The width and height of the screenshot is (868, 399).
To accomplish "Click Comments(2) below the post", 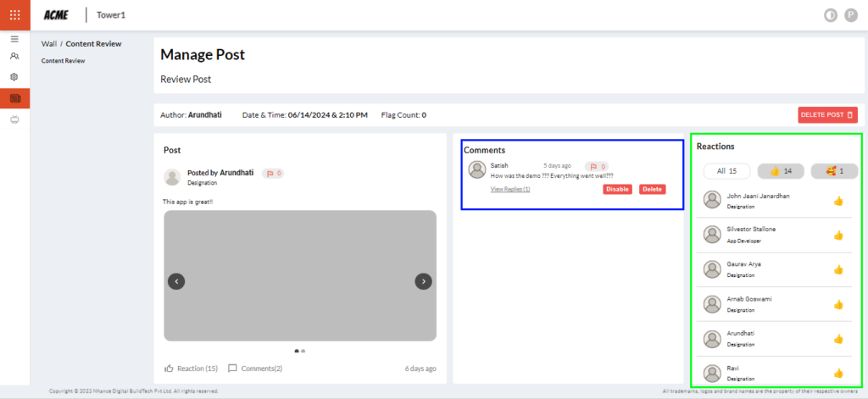I will (x=255, y=369).
